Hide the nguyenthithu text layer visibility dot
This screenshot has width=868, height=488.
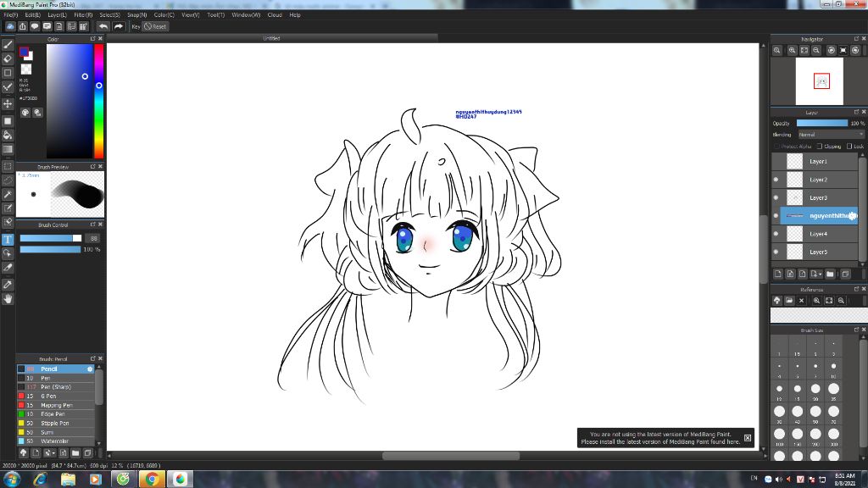point(776,216)
